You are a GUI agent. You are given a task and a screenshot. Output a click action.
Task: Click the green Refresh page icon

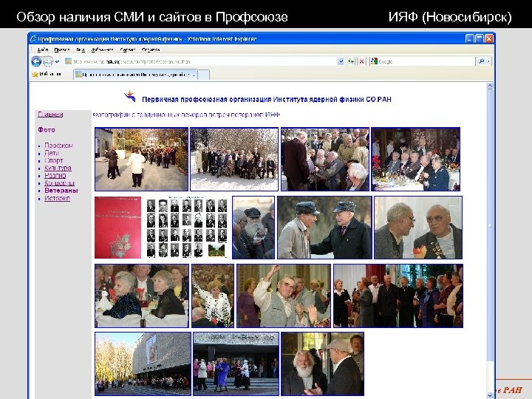click(x=351, y=61)
